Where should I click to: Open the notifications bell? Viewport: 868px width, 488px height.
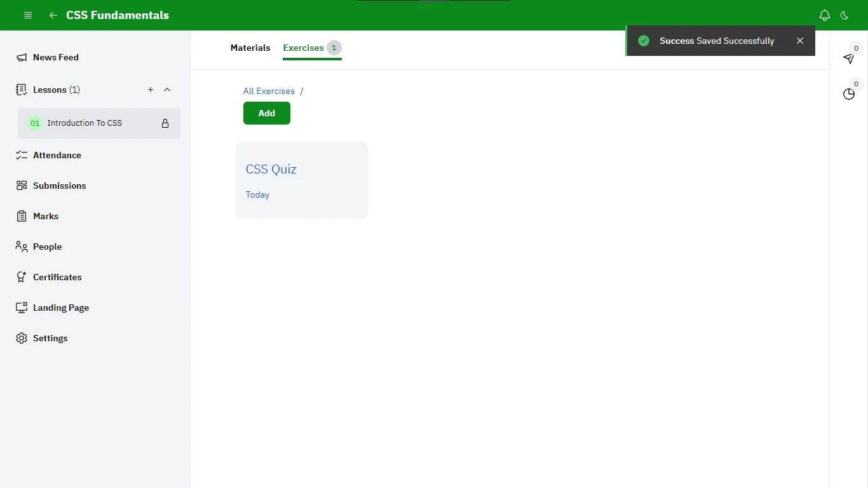click(x=824, y=15)
